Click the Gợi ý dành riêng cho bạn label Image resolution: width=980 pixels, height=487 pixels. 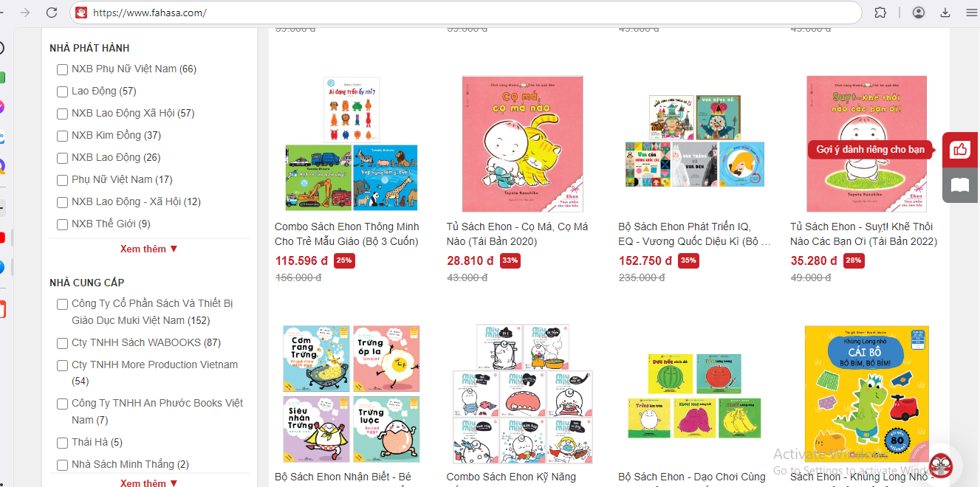click(871, 150)
